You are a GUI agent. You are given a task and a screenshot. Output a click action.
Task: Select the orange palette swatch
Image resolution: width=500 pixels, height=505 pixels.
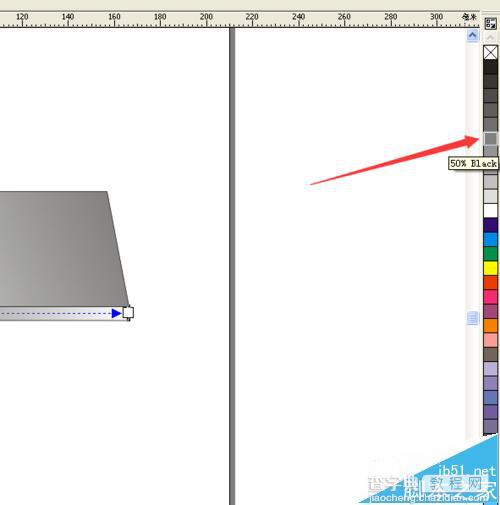490,325
